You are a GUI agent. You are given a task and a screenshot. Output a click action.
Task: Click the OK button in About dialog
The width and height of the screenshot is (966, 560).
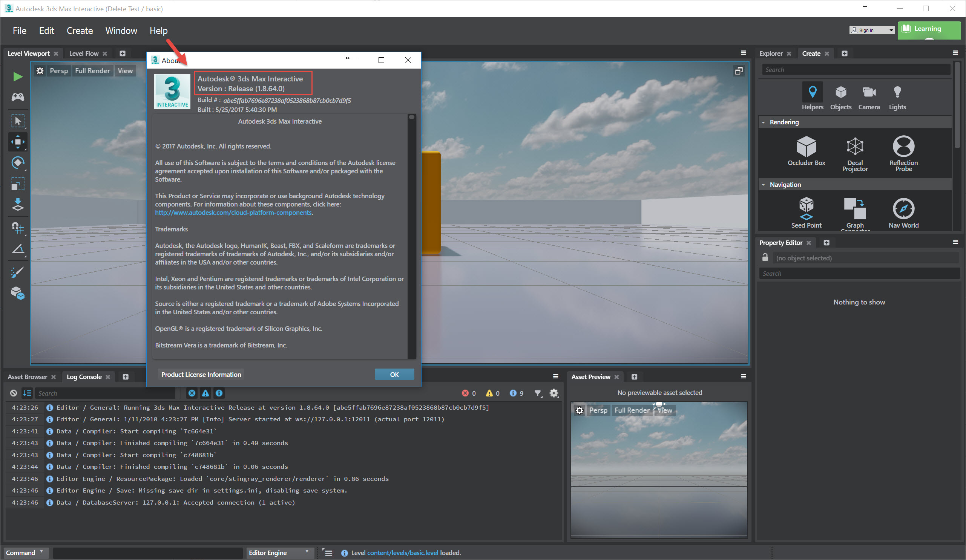(x=394, y=374)
